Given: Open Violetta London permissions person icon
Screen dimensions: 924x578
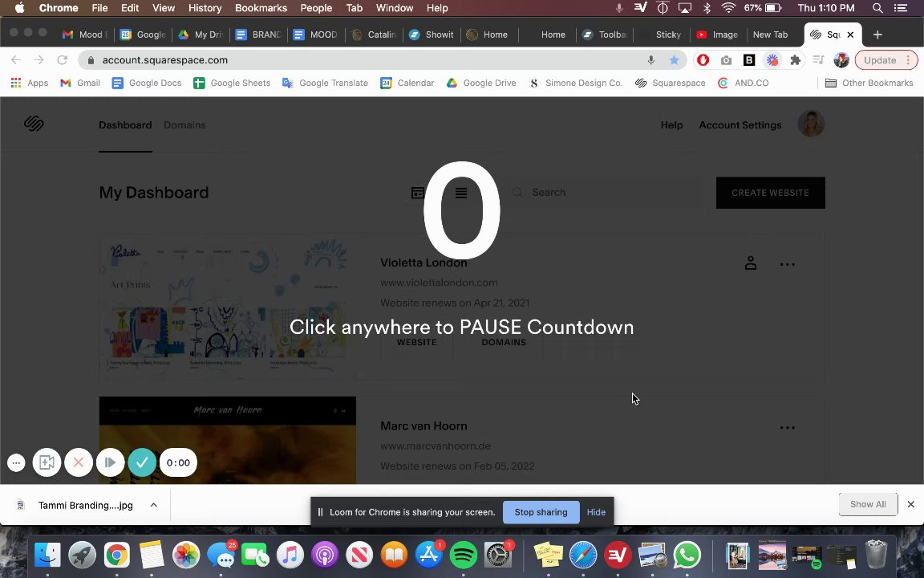Looking at the screenshot, I should click(750, 263).
